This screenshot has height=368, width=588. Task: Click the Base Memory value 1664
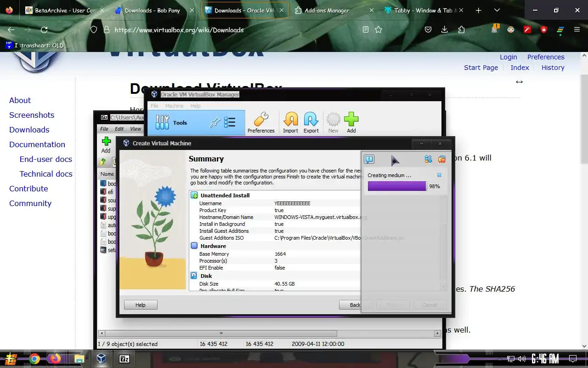280,254
